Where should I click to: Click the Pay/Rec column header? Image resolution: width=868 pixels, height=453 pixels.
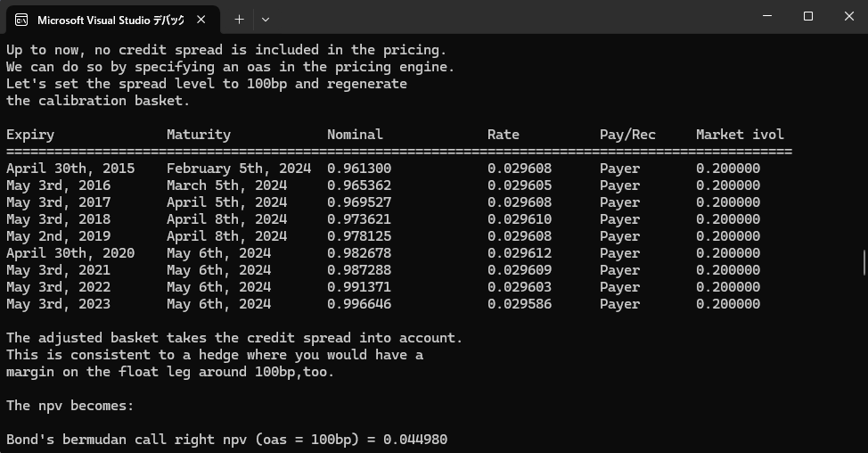[627, 135]
